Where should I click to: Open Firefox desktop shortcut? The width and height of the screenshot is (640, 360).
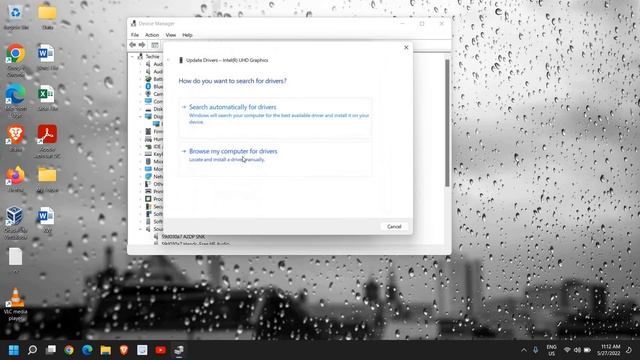[x=16, y=180]
